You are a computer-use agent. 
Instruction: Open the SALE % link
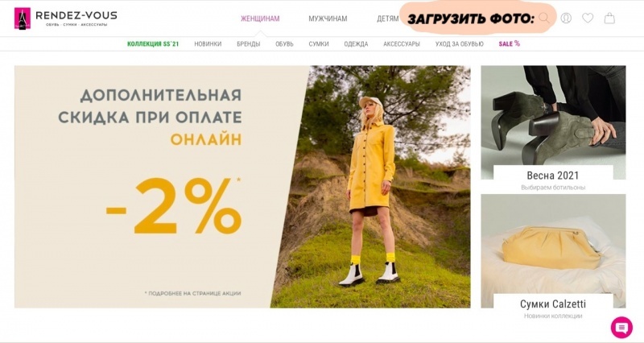click(x=510, y=43)
